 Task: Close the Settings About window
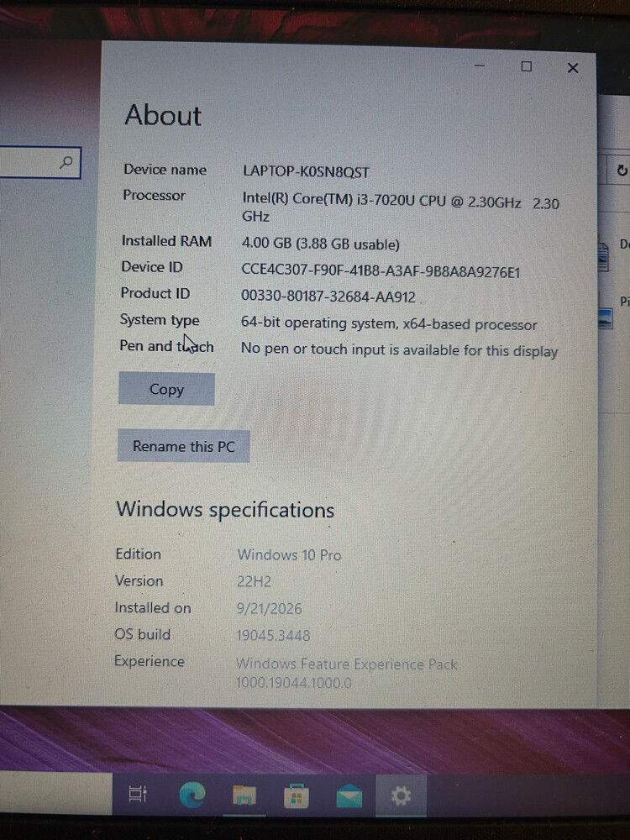click(573, 67)
